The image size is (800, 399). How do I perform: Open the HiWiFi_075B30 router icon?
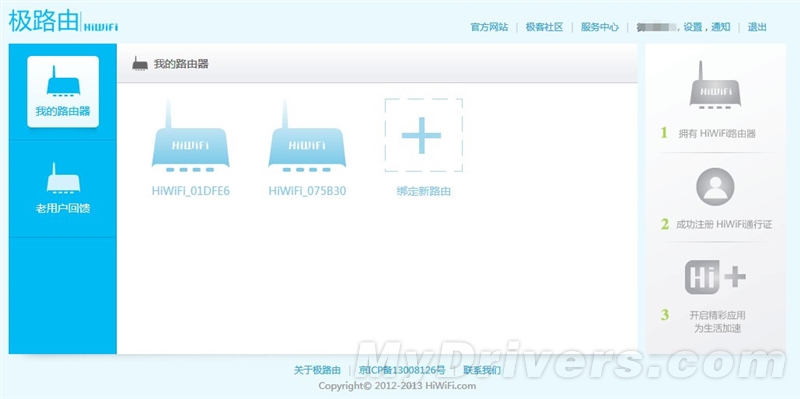(x=307, y=136)
